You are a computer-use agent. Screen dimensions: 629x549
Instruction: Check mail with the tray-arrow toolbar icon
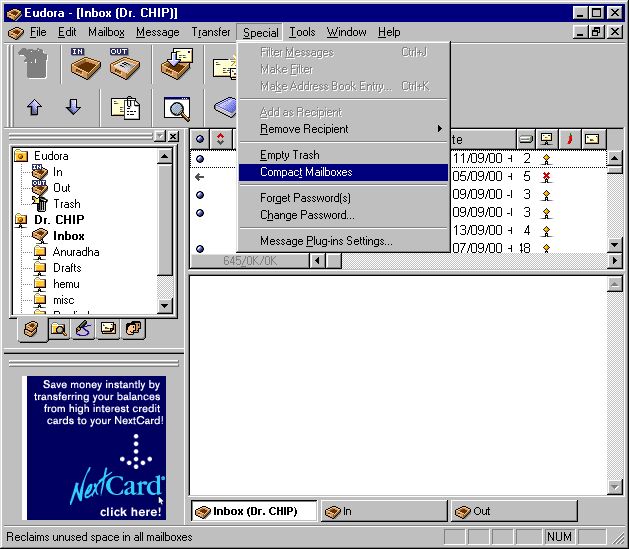pyautogui.click(x=177, y=63)
